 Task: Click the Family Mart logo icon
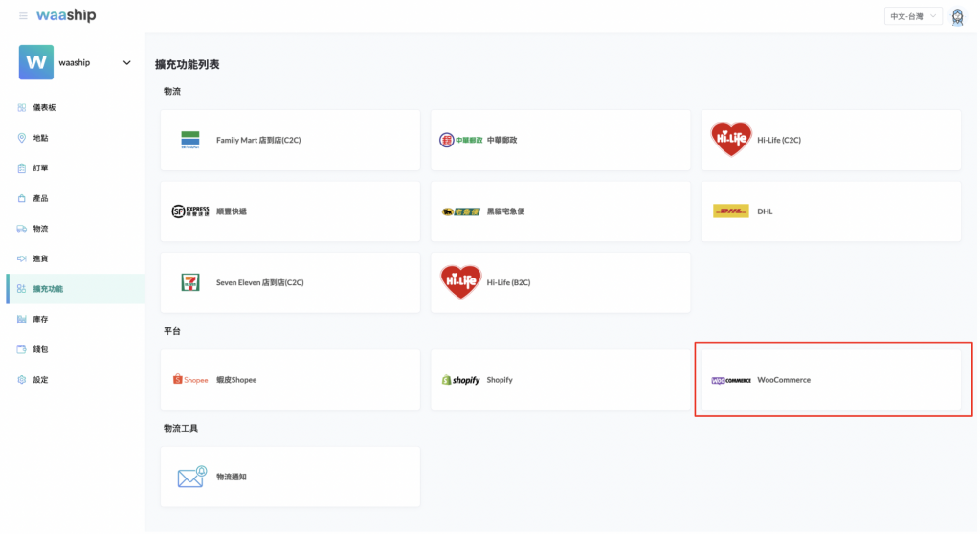190,140
